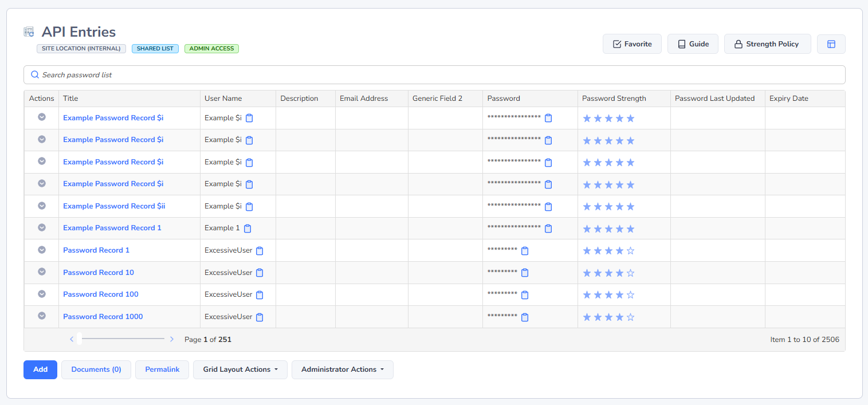
Task: Copy the password for Password Record 1000
Action: click(x=525, y=317)
